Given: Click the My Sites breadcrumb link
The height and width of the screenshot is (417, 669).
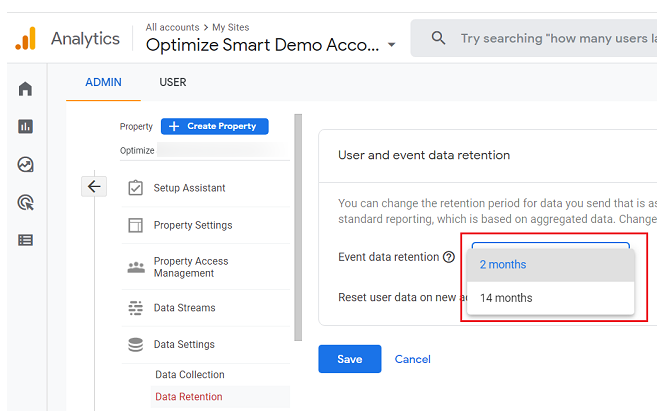Looking at the screenshot, I should 231,27.
